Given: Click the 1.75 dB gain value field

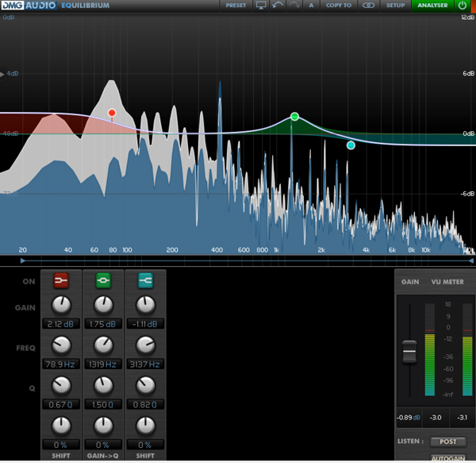Looking at the screenshot, I should click(x=103, y=324).
